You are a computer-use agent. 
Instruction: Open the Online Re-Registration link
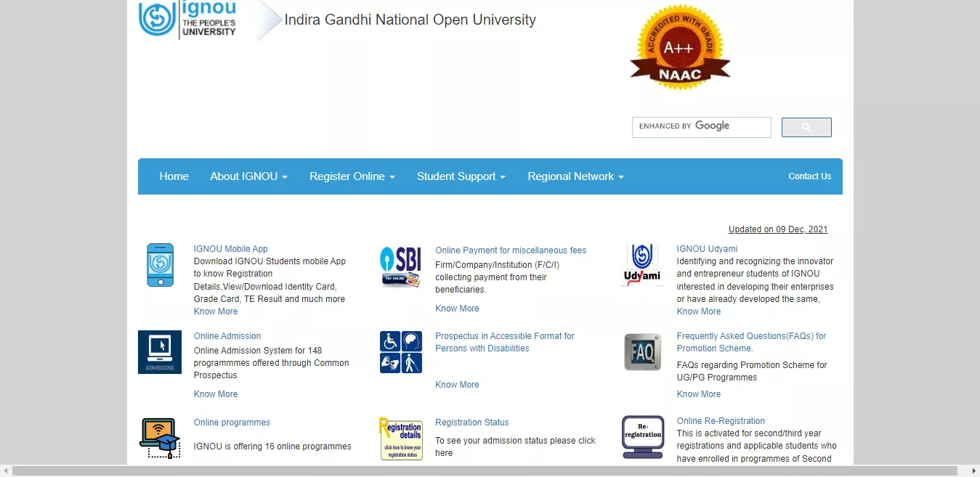(x=721, y=421)
